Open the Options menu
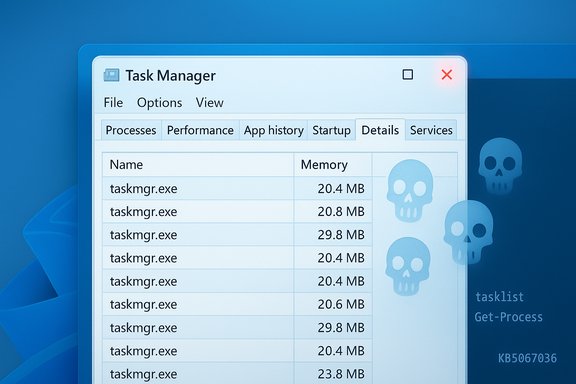Viewport: 576px width, 384px height. [159, 103]
